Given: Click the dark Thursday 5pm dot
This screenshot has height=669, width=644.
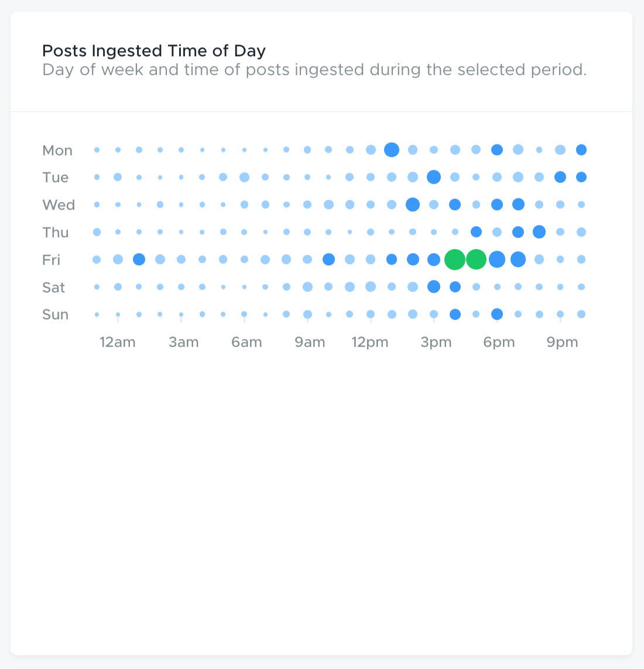Looking at the screenshot, I should [476, 231].
